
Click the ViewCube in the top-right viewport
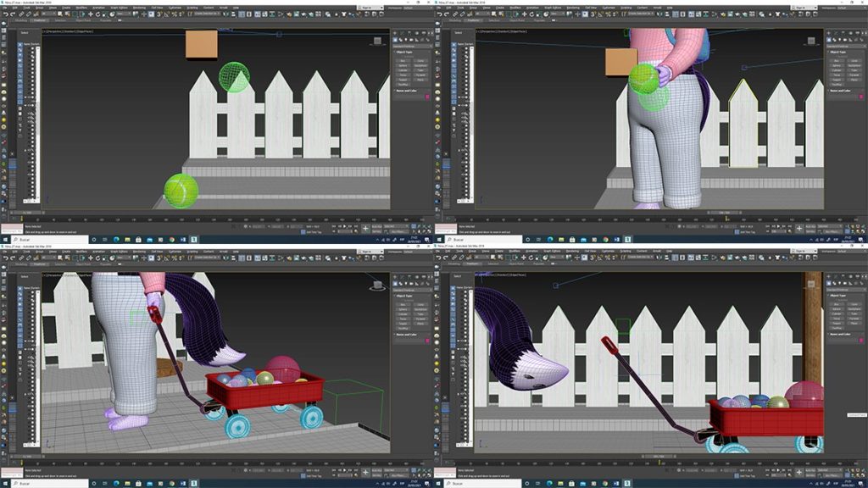click(810, 39)
